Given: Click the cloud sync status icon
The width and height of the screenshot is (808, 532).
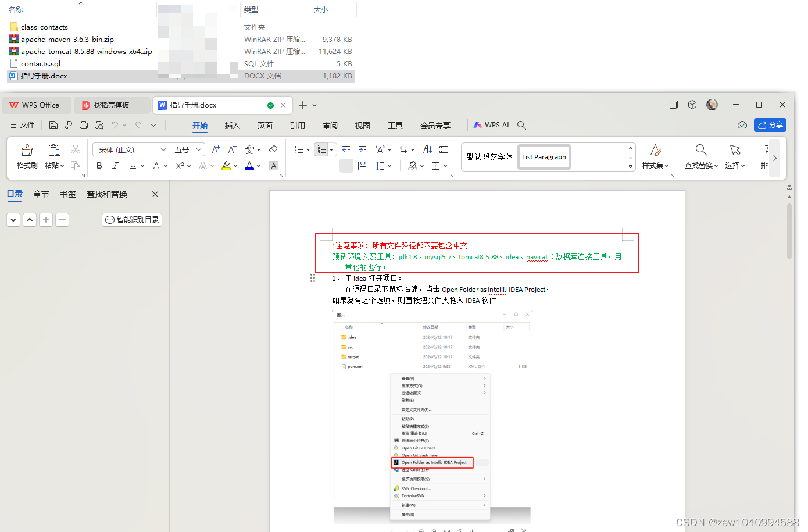Looking at the screenshot, I should pyautogui.click(x=742, y=125).
